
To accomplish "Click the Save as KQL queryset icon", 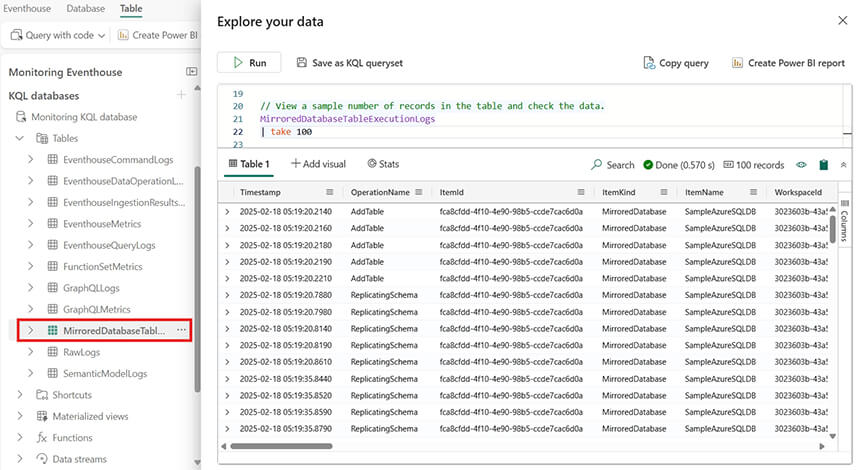I will [302, 63].
